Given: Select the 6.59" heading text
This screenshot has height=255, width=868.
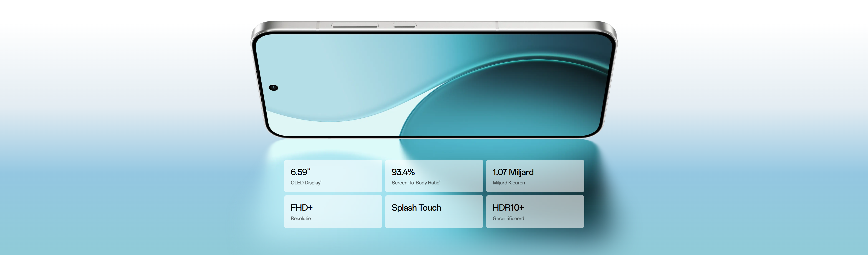Looking at the screenshot, I should point(300,172).
